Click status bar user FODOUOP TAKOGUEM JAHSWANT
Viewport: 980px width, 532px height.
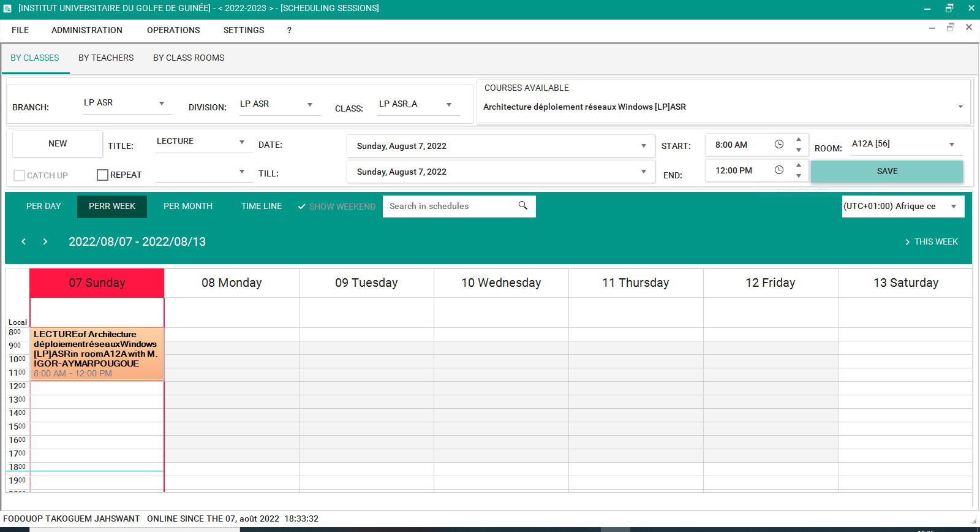point(72,519)
